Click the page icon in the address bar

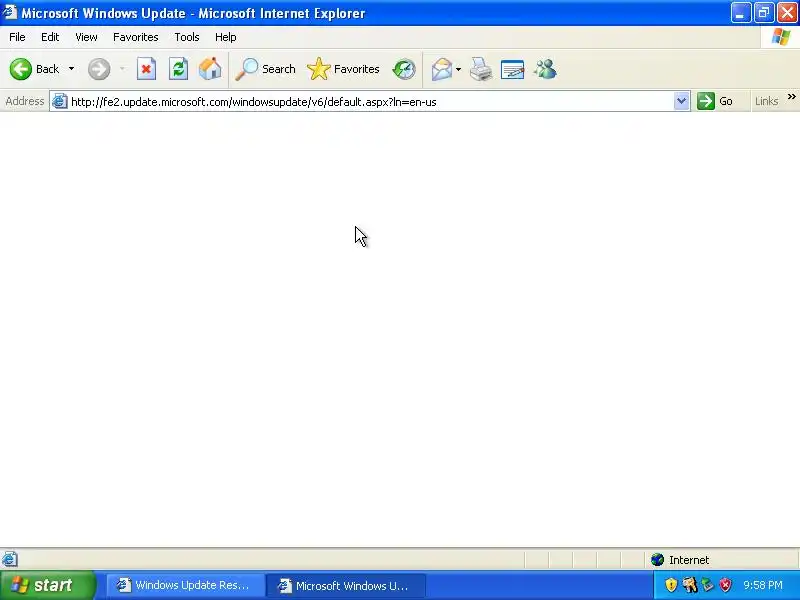point(60,101)
